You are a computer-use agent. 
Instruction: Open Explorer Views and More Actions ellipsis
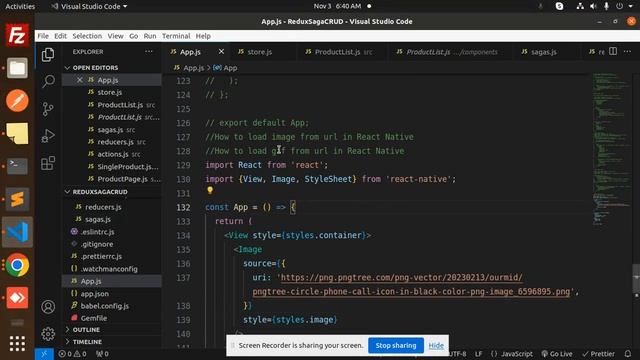[x=149, y=51]
